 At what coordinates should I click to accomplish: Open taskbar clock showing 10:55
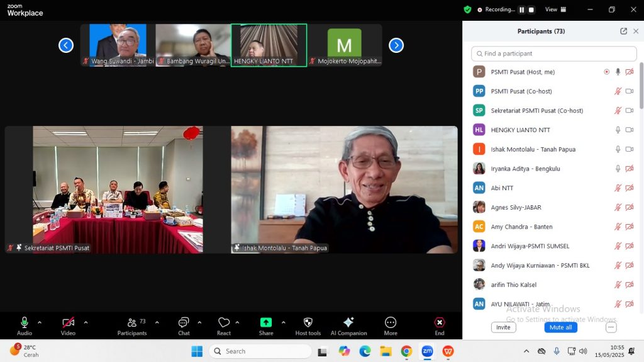[x=609, y=351]
